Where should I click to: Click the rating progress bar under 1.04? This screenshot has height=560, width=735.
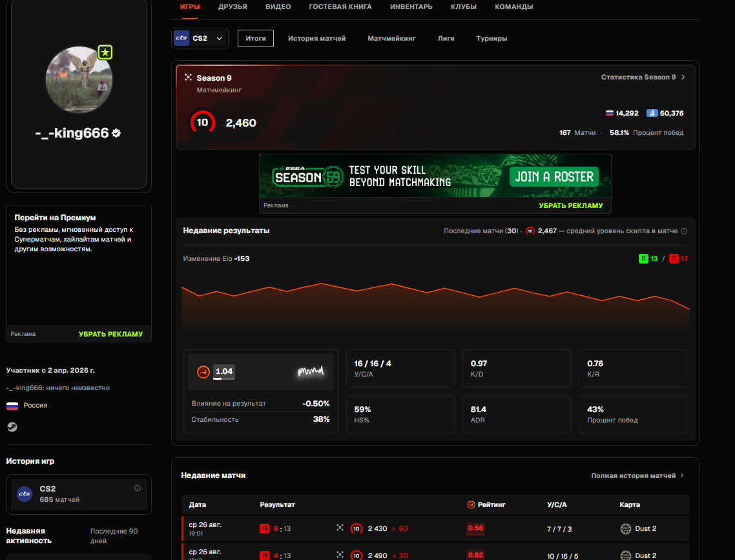224,378
